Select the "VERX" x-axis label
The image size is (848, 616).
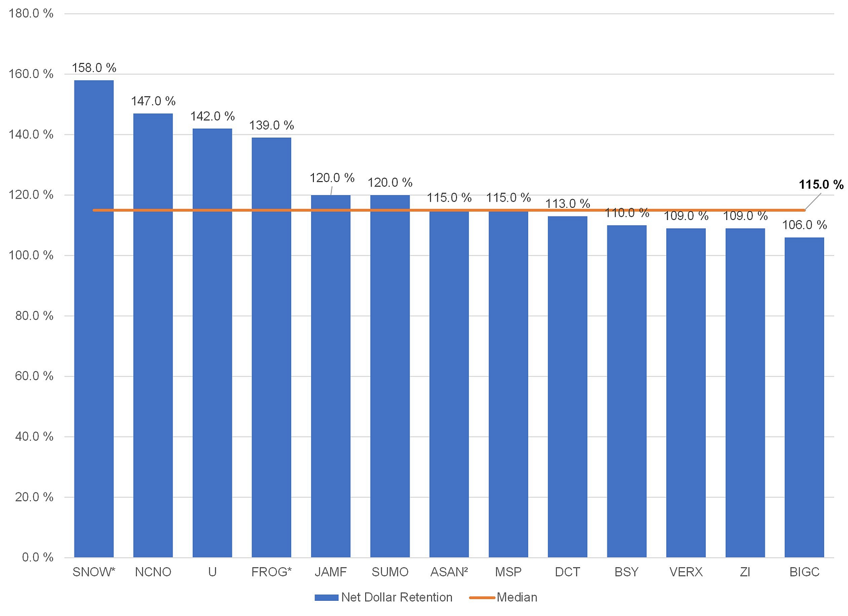[x=686, y=572]
